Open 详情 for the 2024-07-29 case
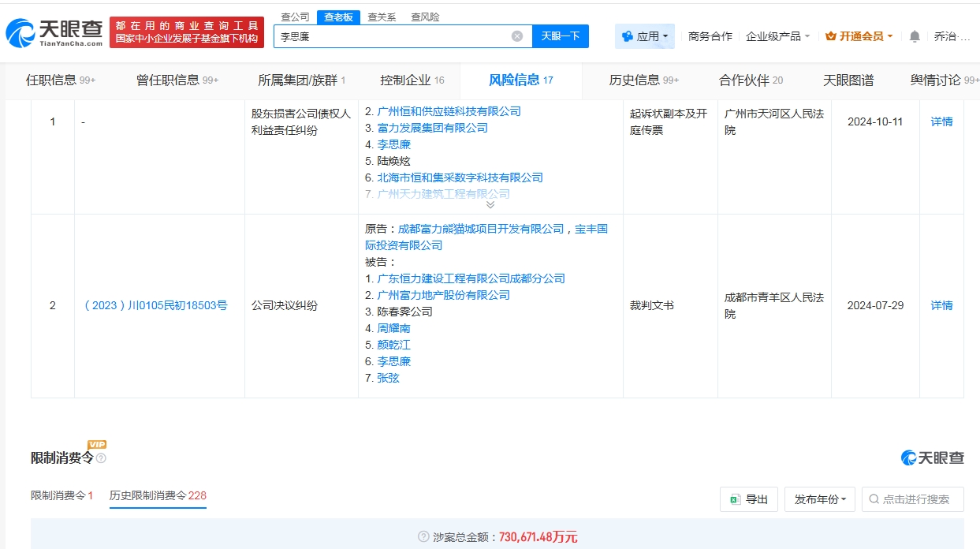Image resolution: width=980 pixels, height=549 pixels. coord(941,305)
